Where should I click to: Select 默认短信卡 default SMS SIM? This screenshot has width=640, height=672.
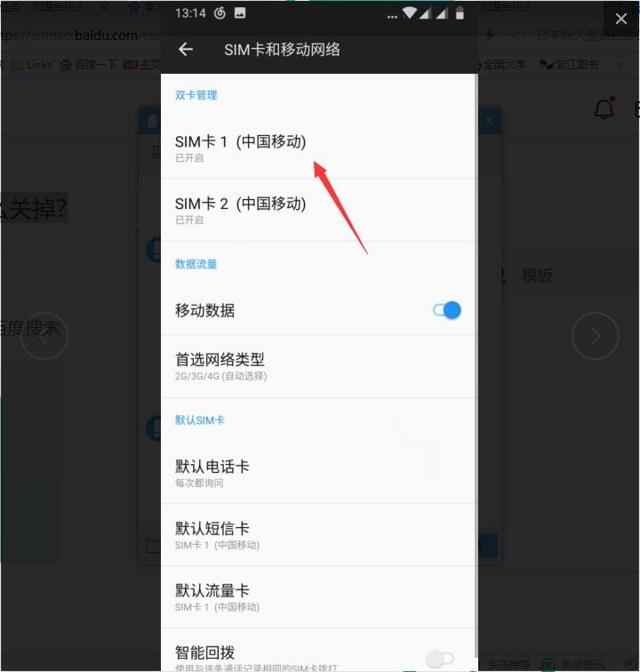pyautogui.click(x=317, y=535)
